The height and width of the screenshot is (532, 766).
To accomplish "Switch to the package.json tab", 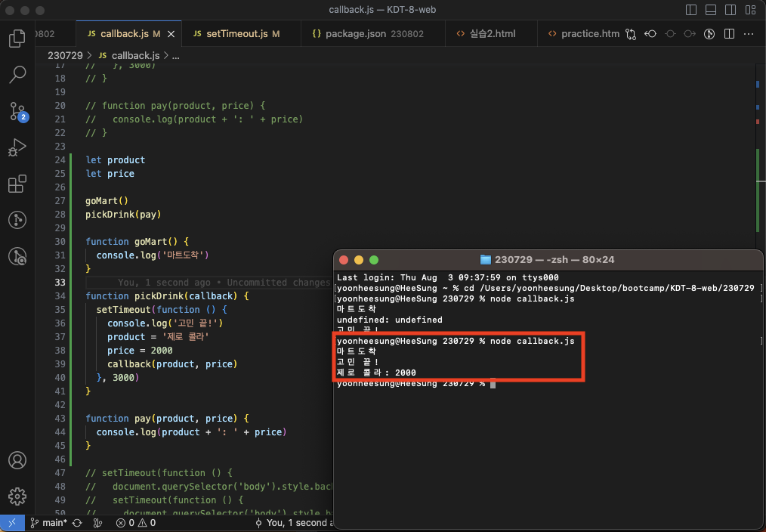I will [x=374, y=34].
